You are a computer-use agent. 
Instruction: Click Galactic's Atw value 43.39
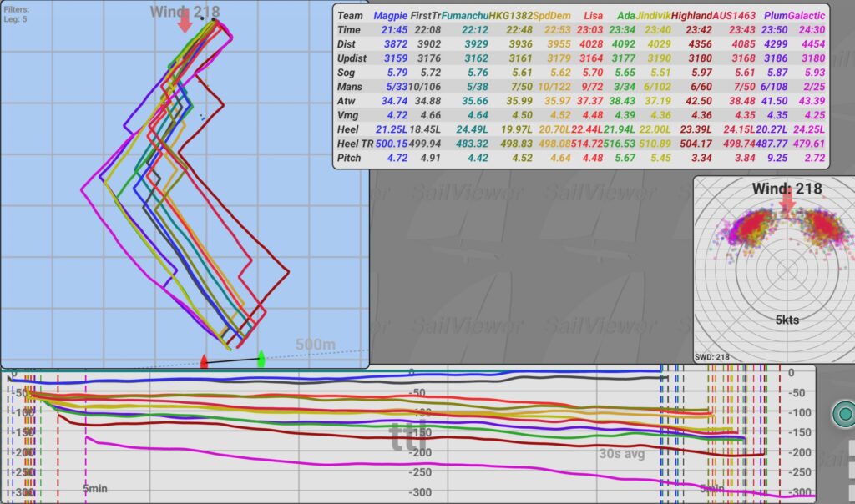click(812, 101)
